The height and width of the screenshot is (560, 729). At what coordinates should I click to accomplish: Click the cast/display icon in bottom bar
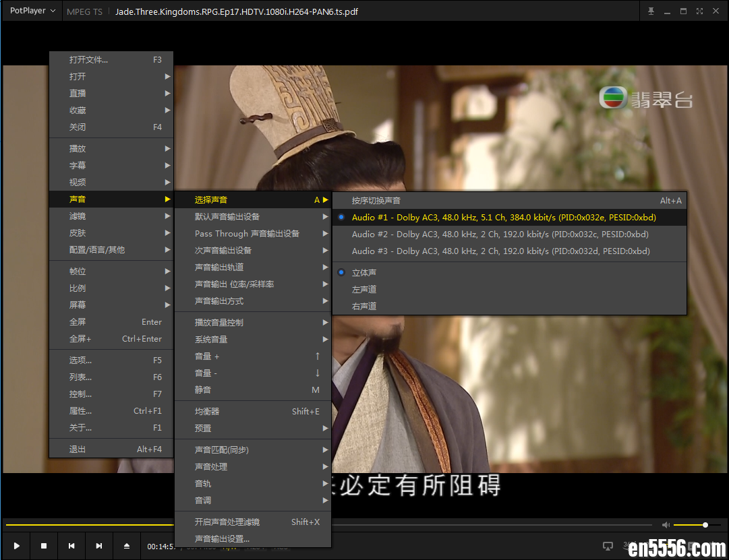coord(608,546)
